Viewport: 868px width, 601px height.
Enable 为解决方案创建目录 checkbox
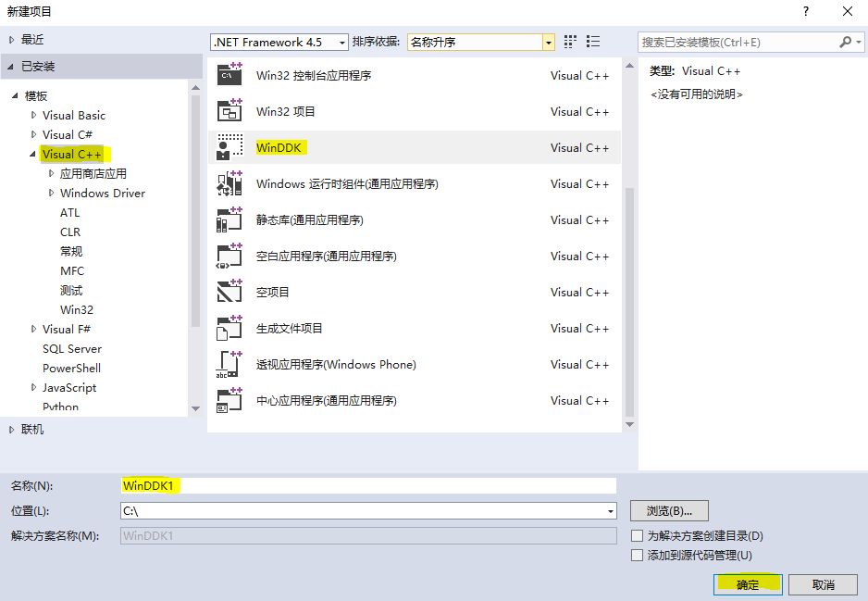[x=637, y=535]
